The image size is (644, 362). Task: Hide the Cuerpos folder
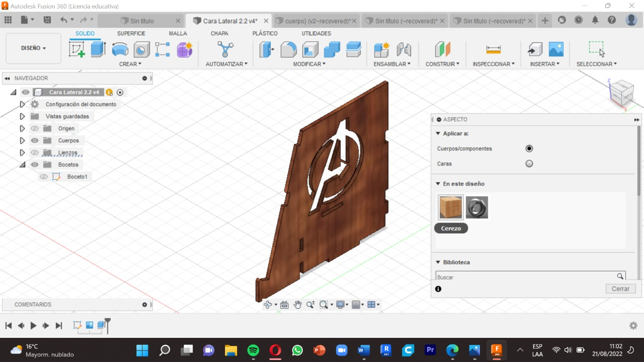[35, 140]
